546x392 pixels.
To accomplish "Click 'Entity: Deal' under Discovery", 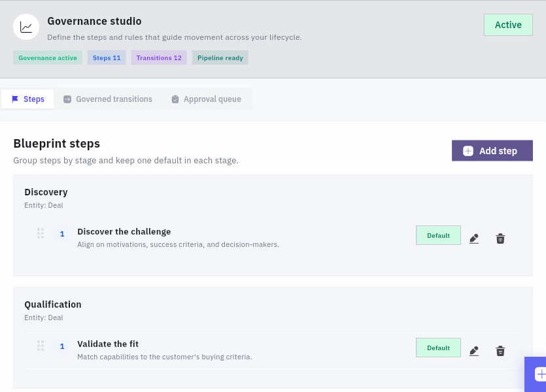I will pos(44,205).
